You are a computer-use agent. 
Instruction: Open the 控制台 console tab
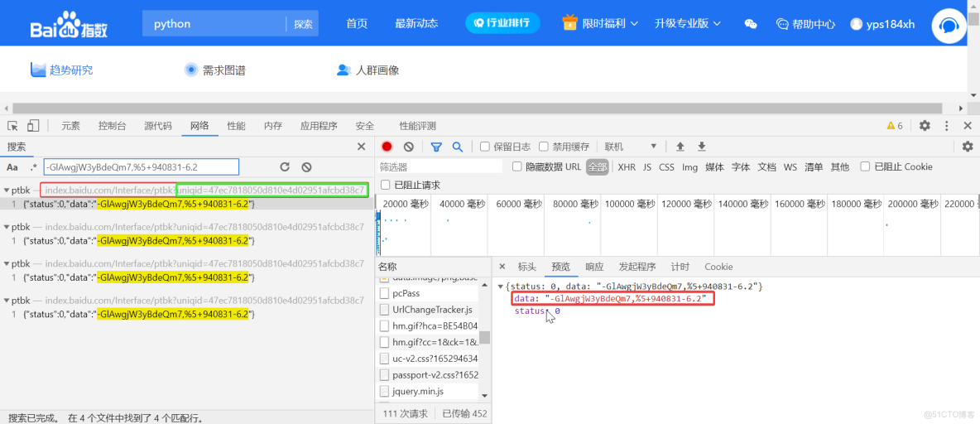113,126
